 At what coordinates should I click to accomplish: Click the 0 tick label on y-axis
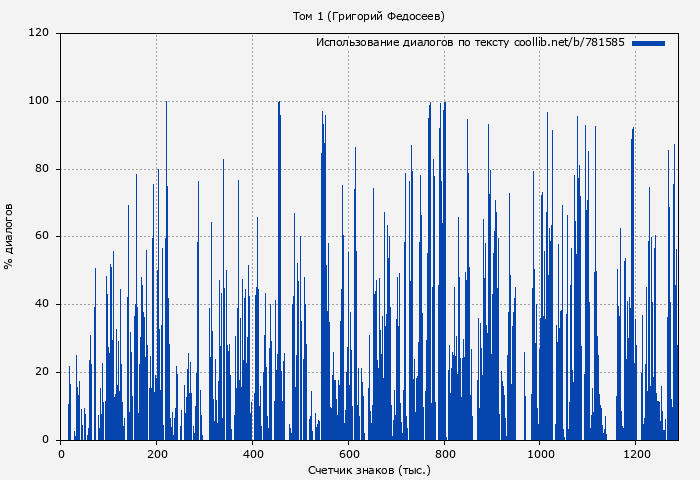tap(46, 440)
